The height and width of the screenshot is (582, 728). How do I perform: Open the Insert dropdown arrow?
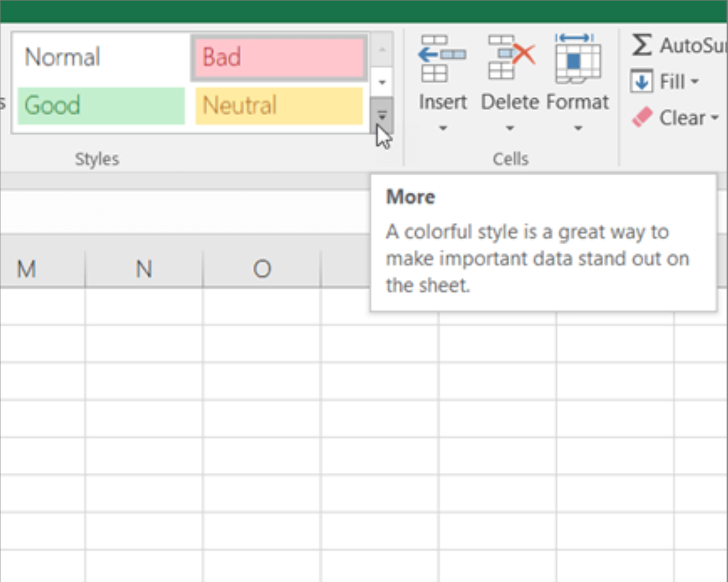click(443, 128)
